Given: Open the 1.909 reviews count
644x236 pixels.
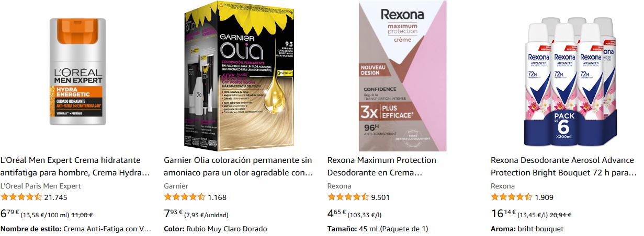Looking at the screenshot, I should [x=544, y=197].
